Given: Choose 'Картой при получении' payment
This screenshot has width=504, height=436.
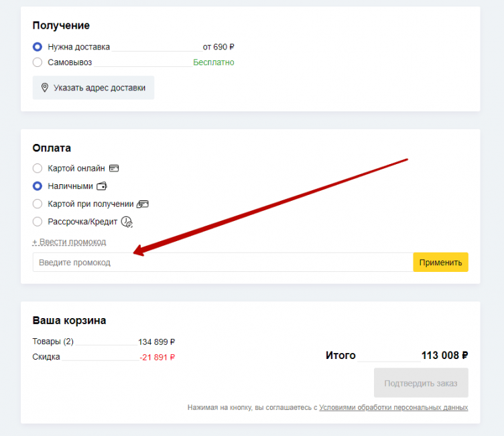Looking at the screenshot, I should pyautogui.click(x=38, y=204).
